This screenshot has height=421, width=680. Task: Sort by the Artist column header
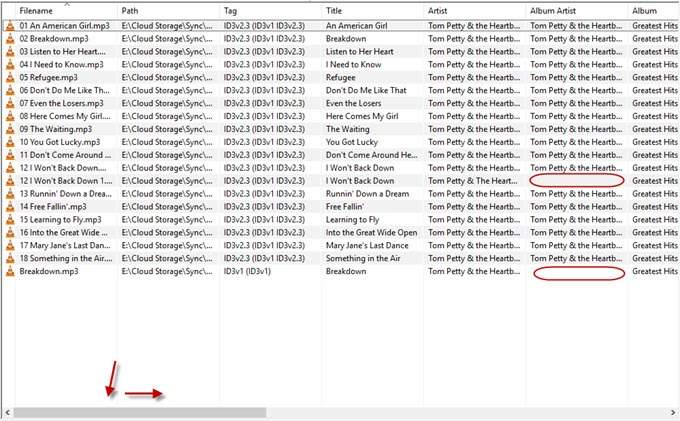pos(475,11)
